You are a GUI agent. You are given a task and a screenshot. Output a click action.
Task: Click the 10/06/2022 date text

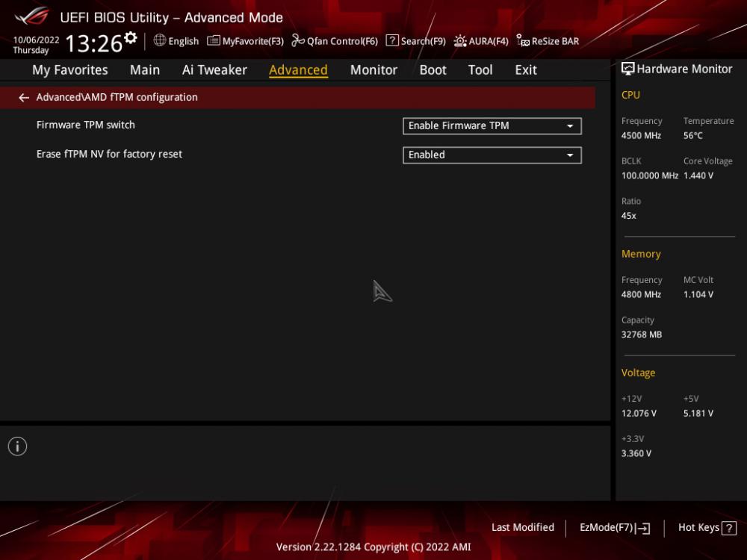tap(36, 40)
